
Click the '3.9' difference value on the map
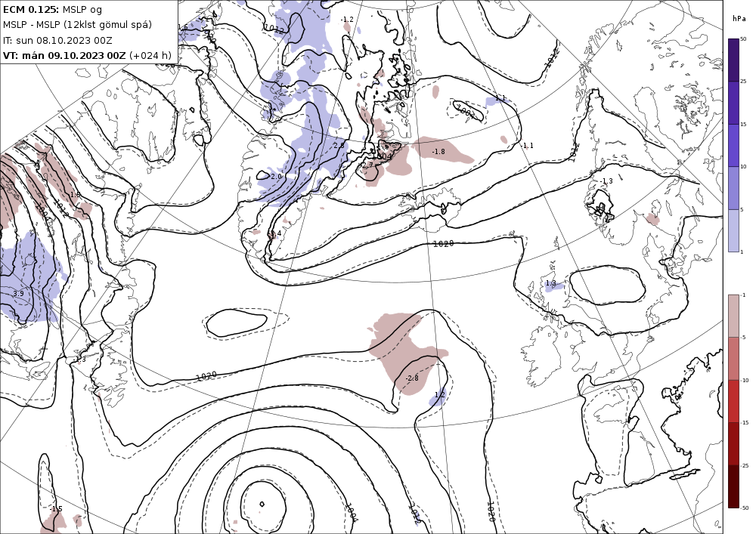coord(18,293)
